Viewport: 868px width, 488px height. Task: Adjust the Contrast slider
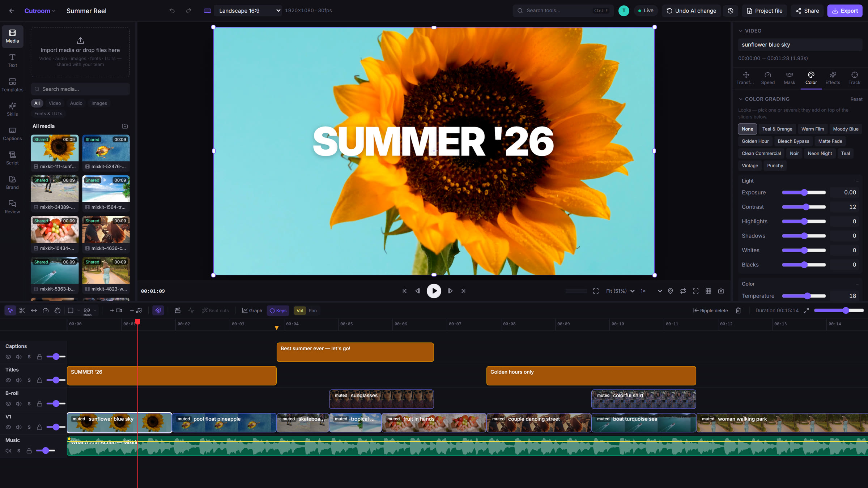pos(804,207)
